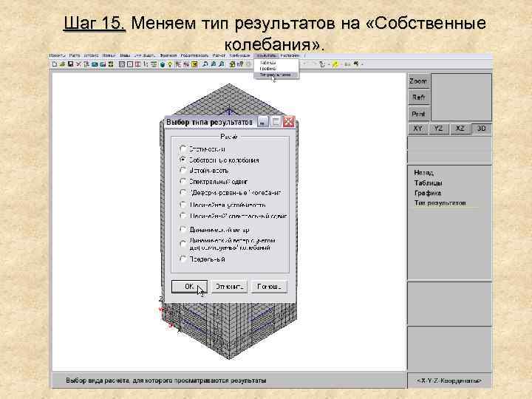Click the yellow lightbulb toolbar icon
The width and height of the screenshot is (532, 399).
pos(170,64)
